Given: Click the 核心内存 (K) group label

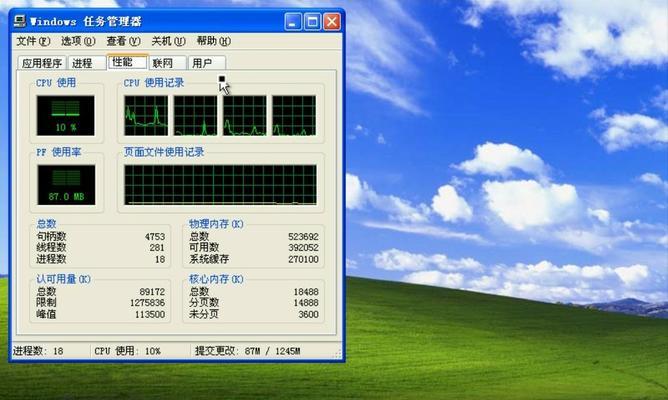Looking at the screenshot, I should pyautogui.click(x=216, y=279).
